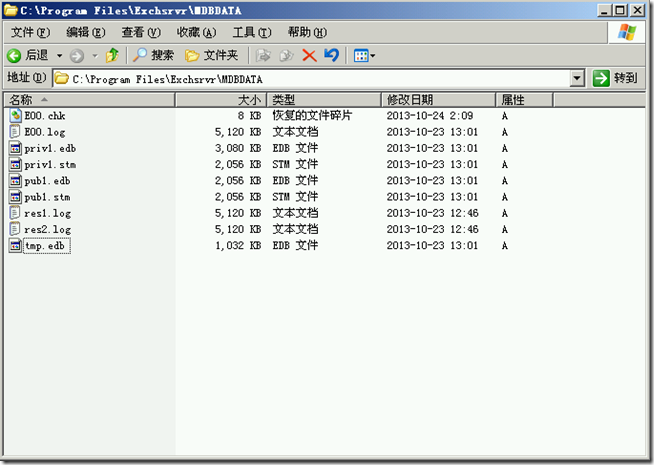Viewport: 654px width, 465px height.
Task: Select the E00.log file icon
Action: click(x=15, y=132)
